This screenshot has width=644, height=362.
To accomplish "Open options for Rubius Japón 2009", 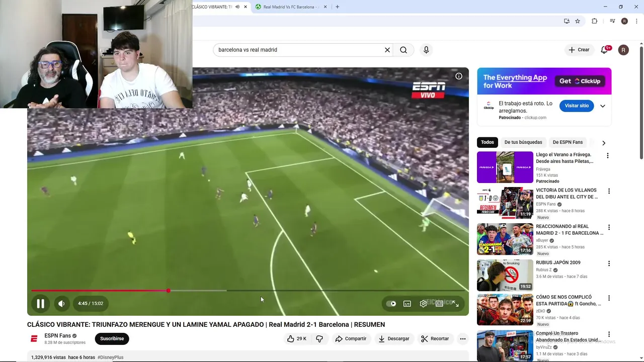I will (609, 263).
